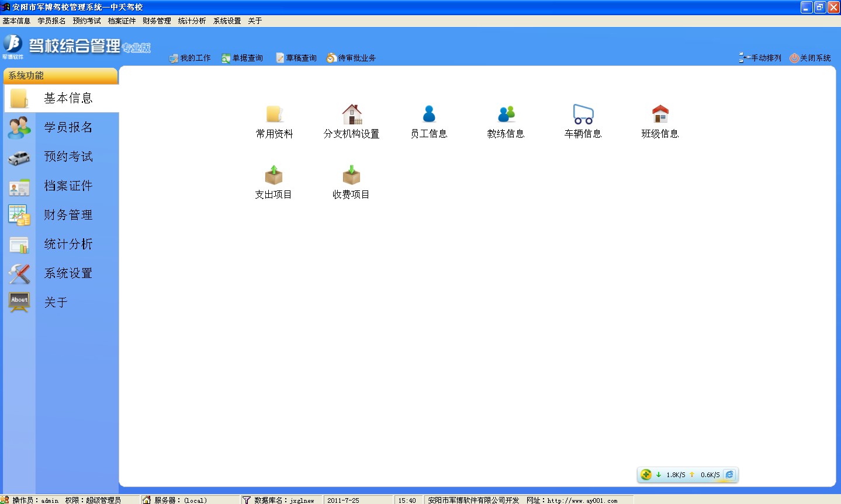This screenshot has height=504, width=841.
Task: Select 学员报名 in the sidebar
Action: click(x=61, y=127)
